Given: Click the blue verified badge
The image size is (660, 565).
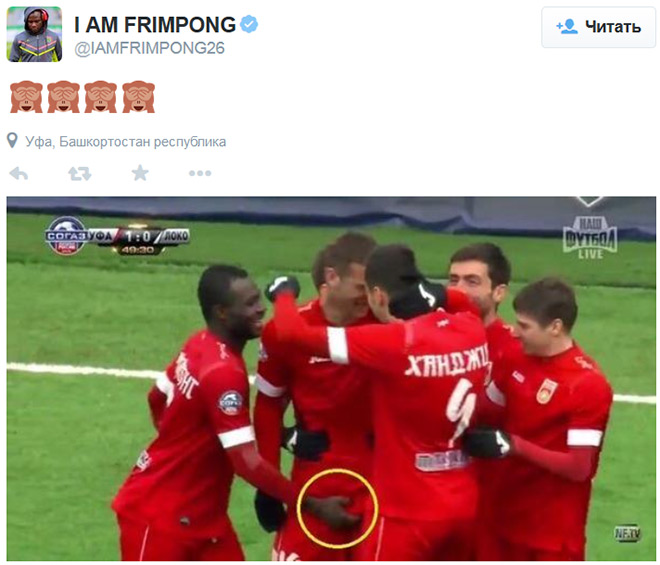Looking at the screenshot, I should pos(249,24).
